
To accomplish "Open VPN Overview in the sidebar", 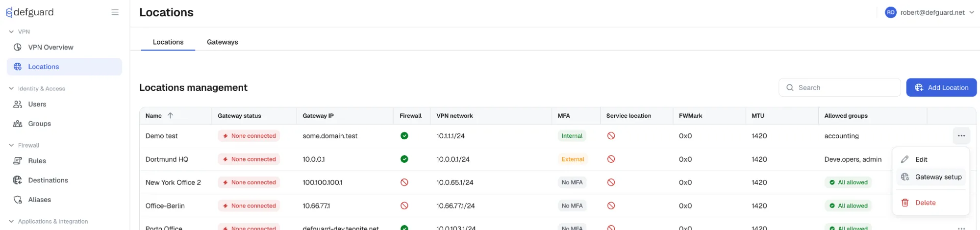I will (64, 47).
